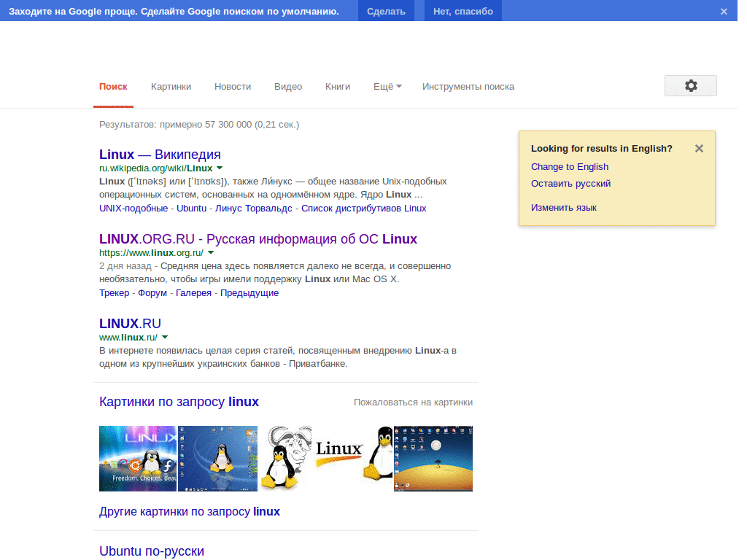Viewport: 747px width, 560px height.
Task: Open GNU and Tux drawing thumbnail
Action: [x=286, y=459]
